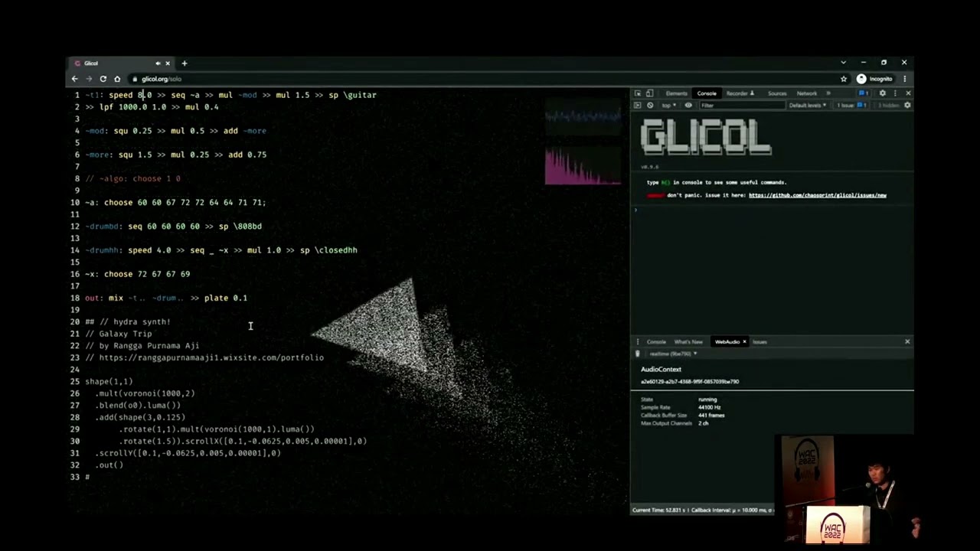Open the drawer three-dot menu

pos(637,341)
